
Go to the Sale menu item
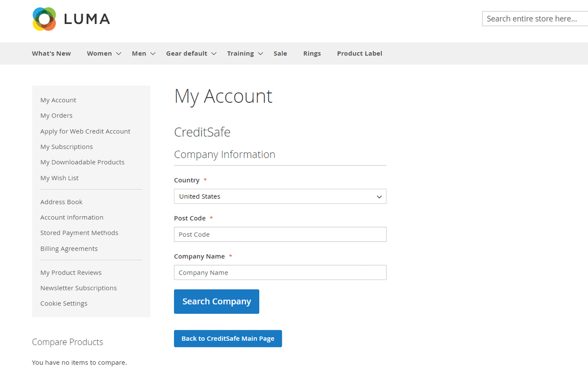[280, 53]
